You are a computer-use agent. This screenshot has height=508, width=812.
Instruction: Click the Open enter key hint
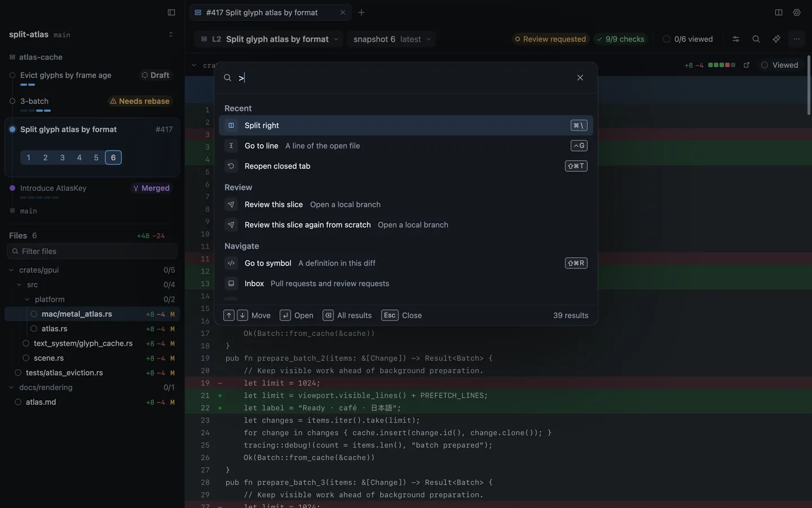point(285,316)
